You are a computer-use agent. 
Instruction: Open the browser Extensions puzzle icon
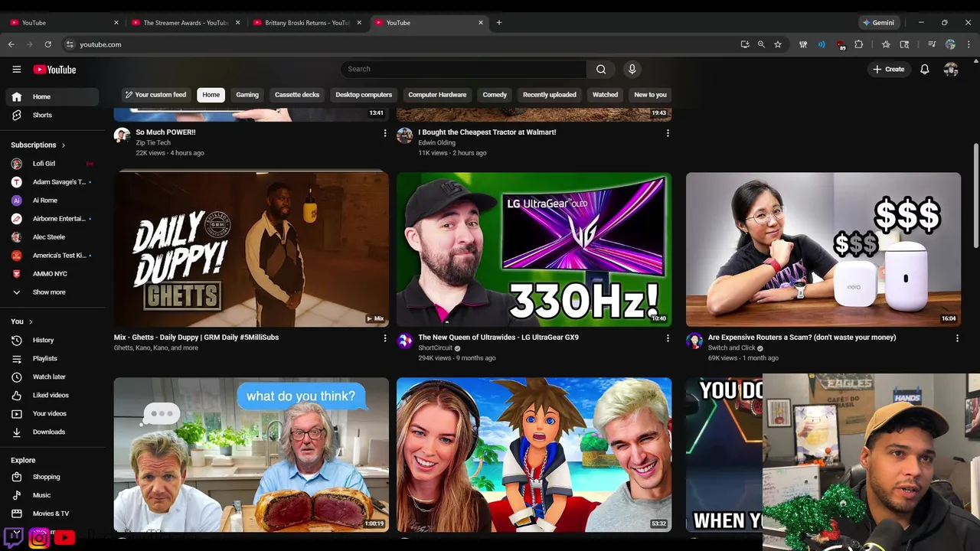(x=858, y=44)
